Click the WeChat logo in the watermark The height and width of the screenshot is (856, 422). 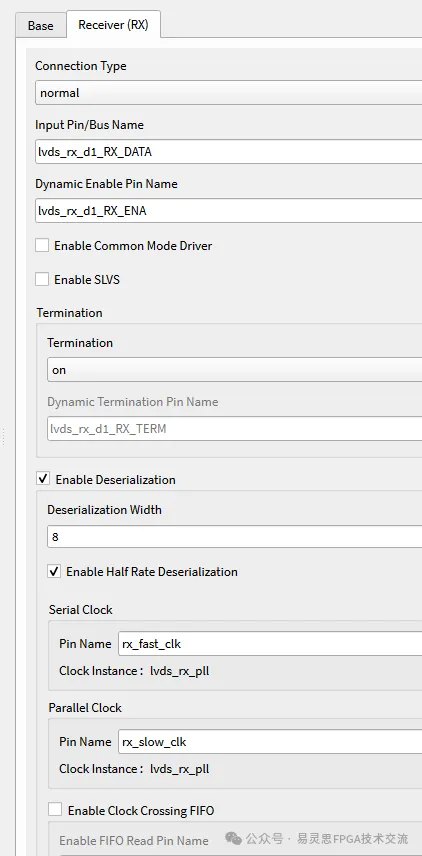point(233,839)
